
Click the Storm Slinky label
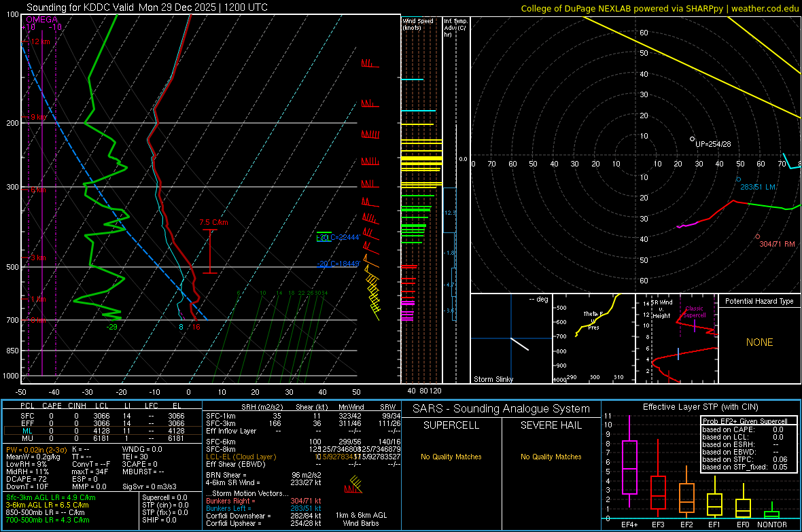point(493,379)
